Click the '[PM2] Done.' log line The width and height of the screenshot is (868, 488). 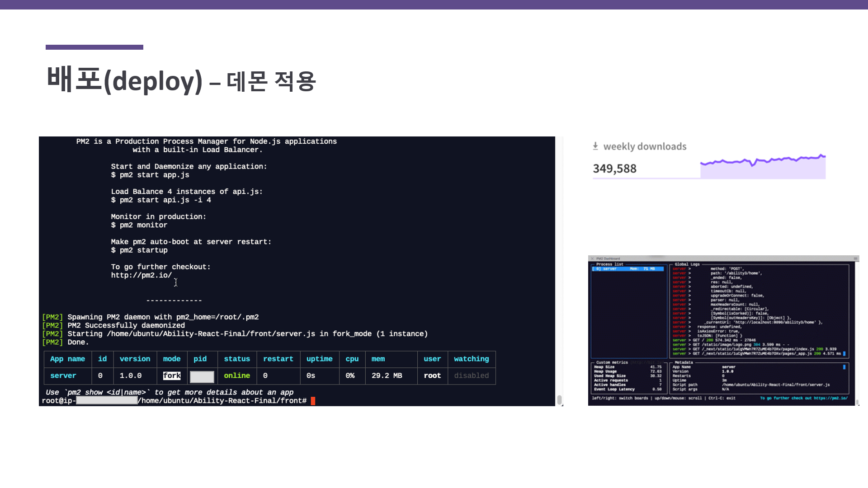point(65,342)
